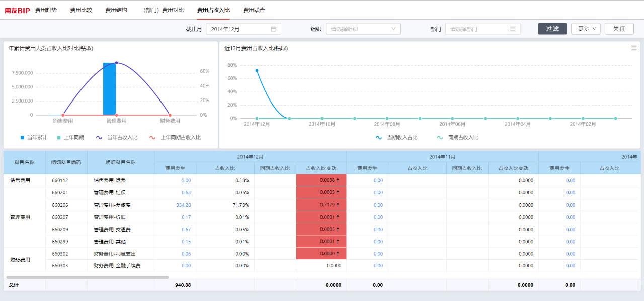Click the 明细科目名称 column header

click(x=121, y=162)
